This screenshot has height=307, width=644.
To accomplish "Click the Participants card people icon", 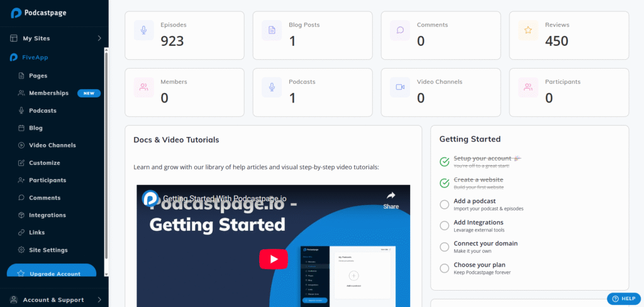I will pos(528,87).
